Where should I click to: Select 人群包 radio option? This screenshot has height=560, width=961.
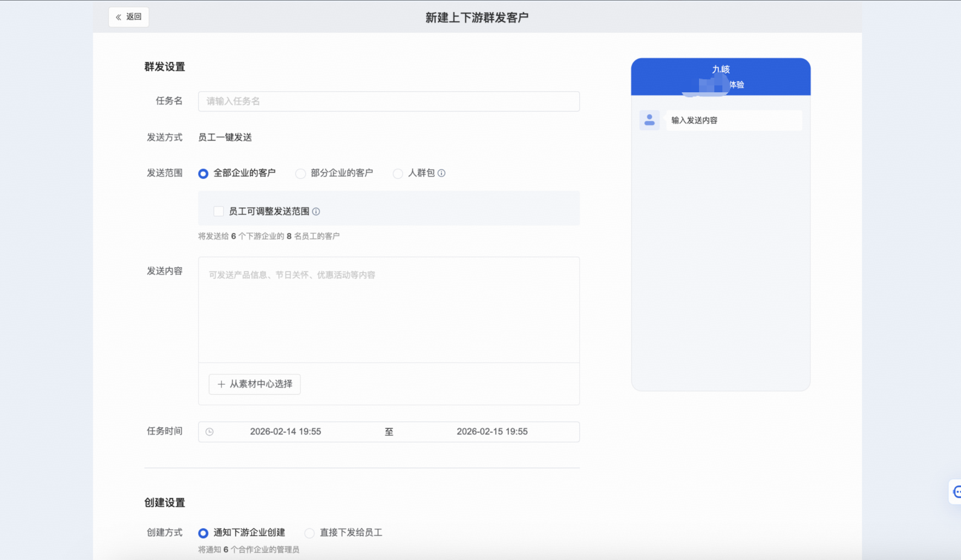[x=398, y=174]
